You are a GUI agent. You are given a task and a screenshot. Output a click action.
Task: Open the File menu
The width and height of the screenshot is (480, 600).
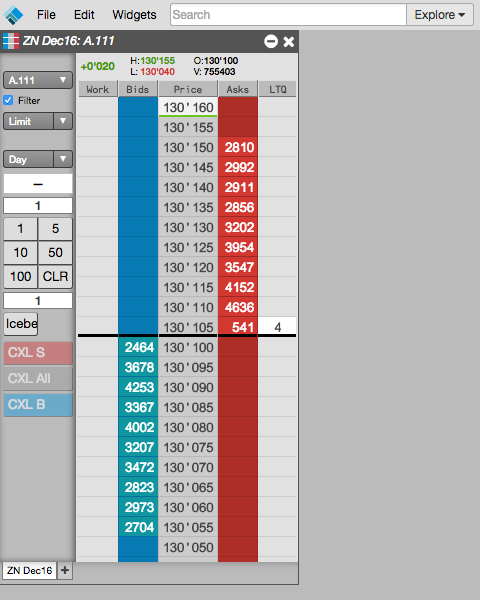(x=46, y=15)
